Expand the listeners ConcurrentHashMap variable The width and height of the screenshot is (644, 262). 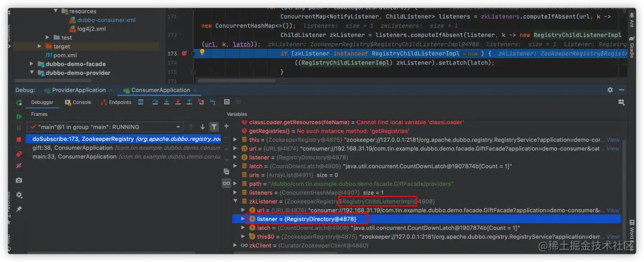[236, 193]
